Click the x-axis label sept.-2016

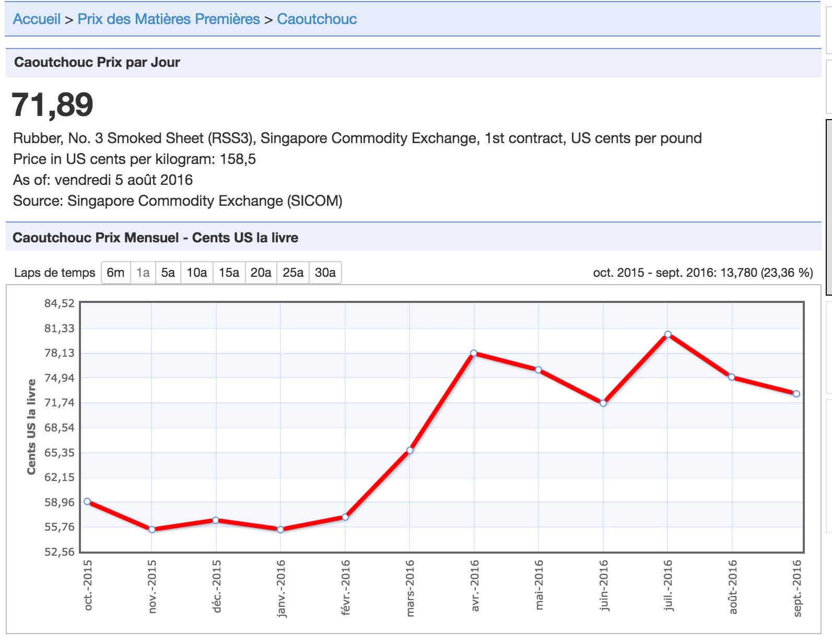(x=798, y=588)
